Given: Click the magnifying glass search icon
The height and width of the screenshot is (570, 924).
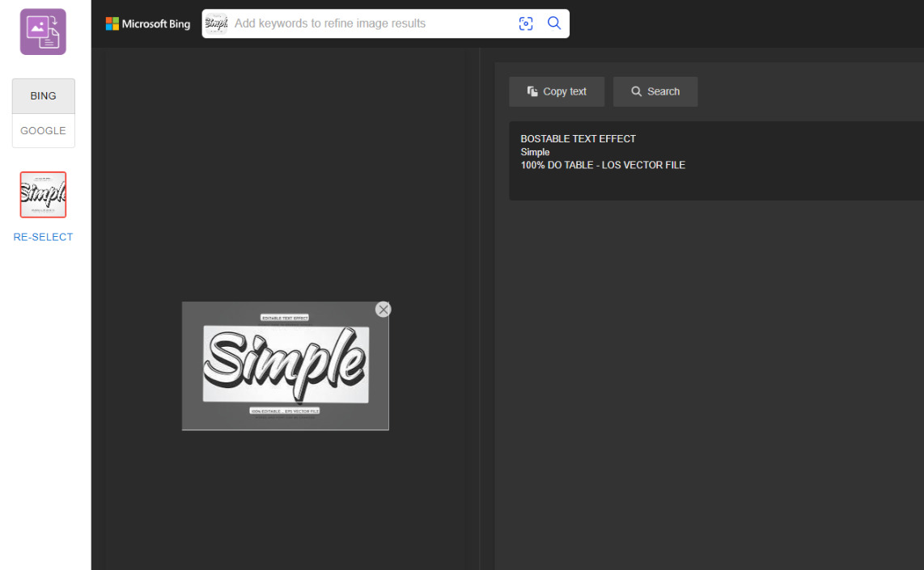Looking at the screenshot, I should (x=554, y=23).
